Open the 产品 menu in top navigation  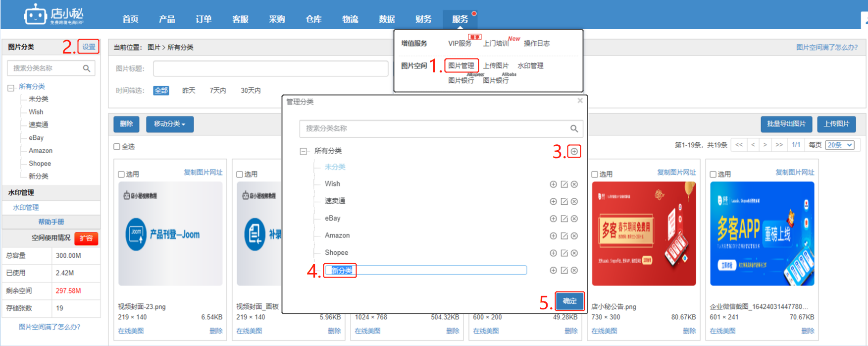167,19
